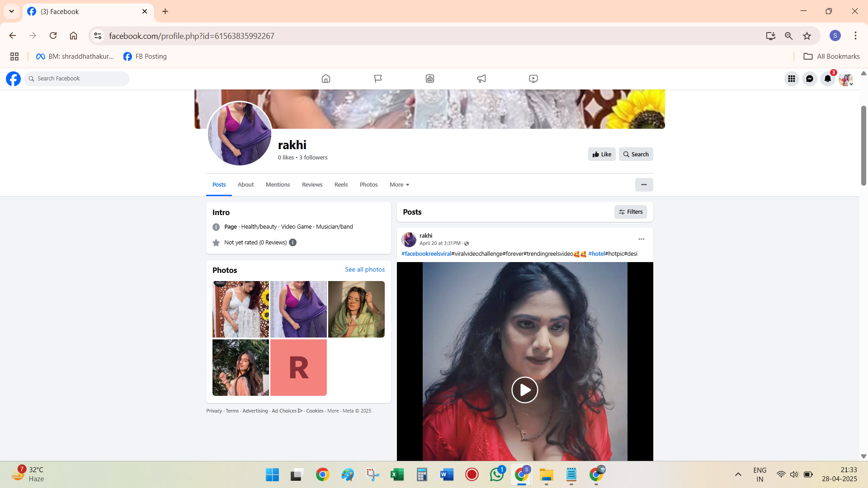The image size is (868, 488).
Task: Click the reviews info icon
Action: tap(293, 243)
